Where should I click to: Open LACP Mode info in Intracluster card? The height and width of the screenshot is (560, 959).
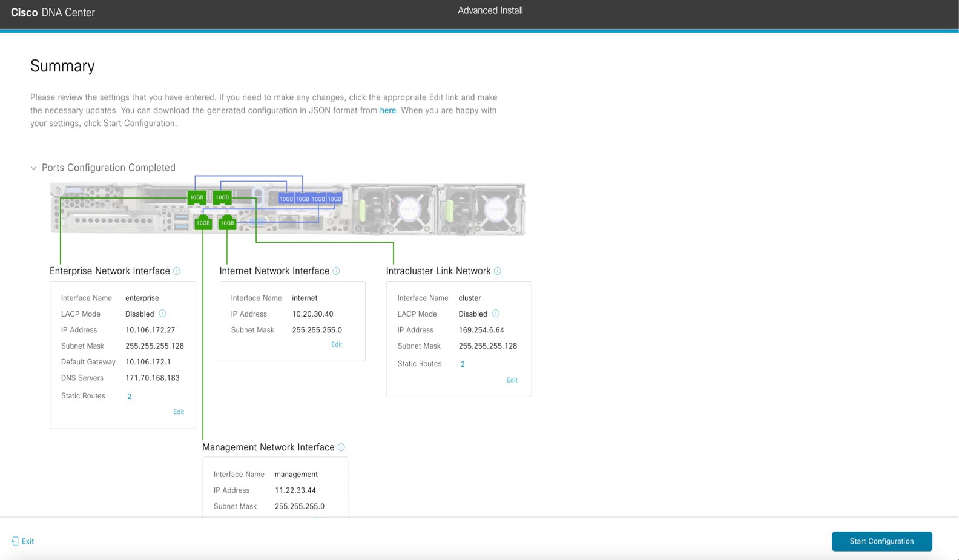(495, 314)
